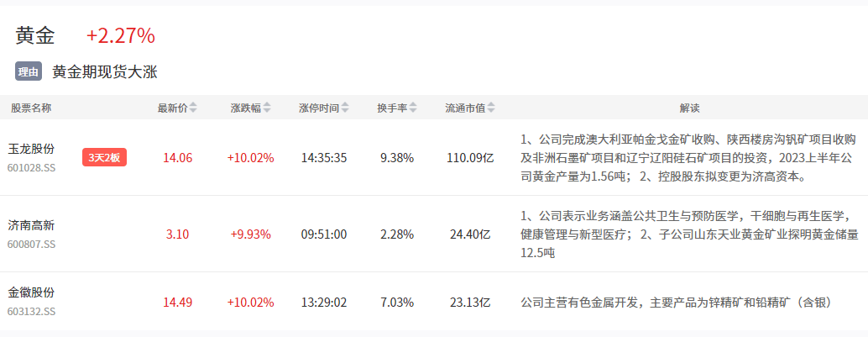Open the 玉龙股份 stock page
This screenshot has height=337, width=868.
point(31,149)
